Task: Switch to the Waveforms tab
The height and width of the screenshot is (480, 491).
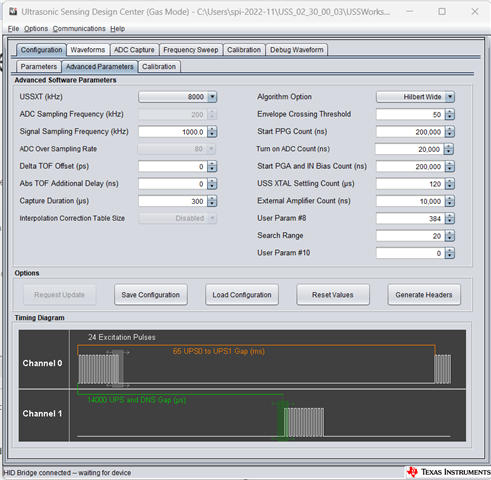Action: point(88,50)
